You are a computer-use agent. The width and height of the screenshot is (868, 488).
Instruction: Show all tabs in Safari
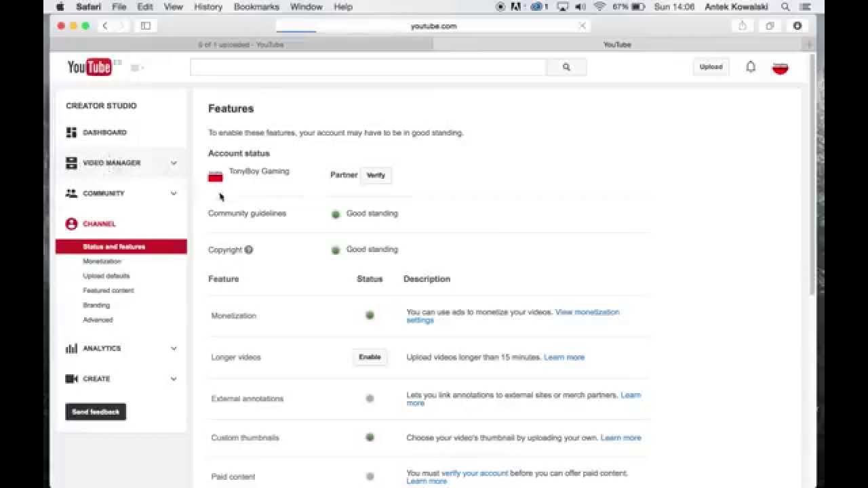click(770, 26)
